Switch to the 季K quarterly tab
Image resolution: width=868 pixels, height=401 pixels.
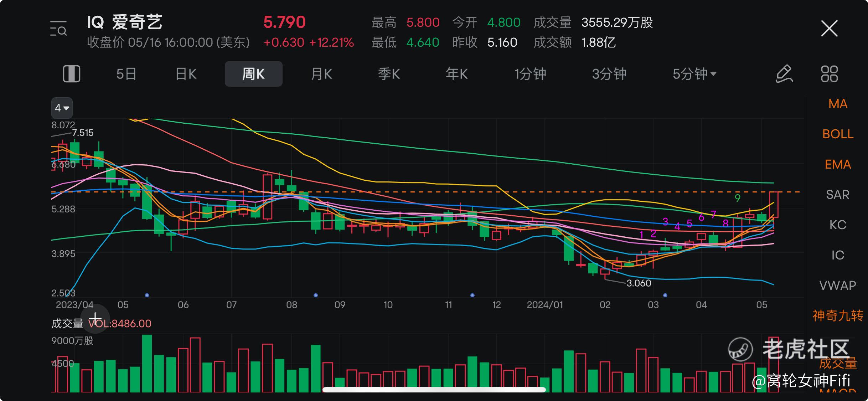(389, 74)
